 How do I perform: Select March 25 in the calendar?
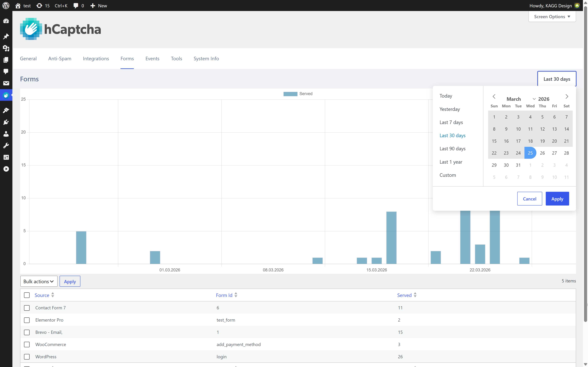pos(530,153)
